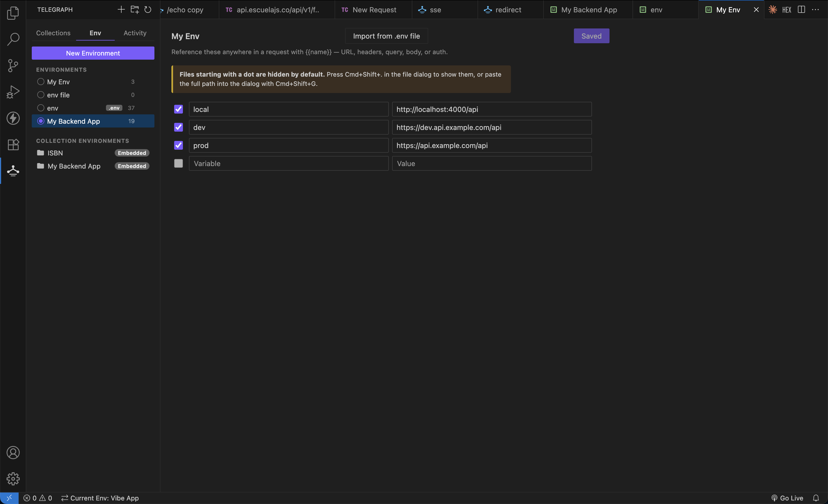
Task: Open the Explorer files view
Action: pos(13,13)
